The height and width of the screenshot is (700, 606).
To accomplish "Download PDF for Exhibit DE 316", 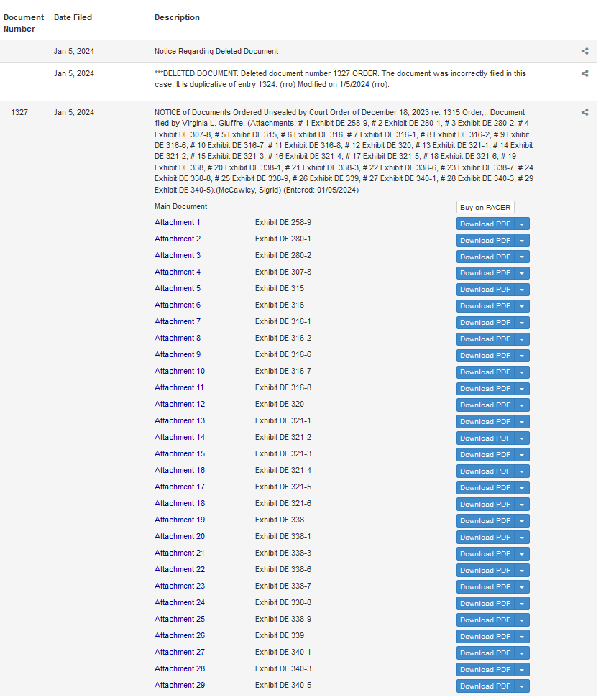I will click(x=485, y=306).
